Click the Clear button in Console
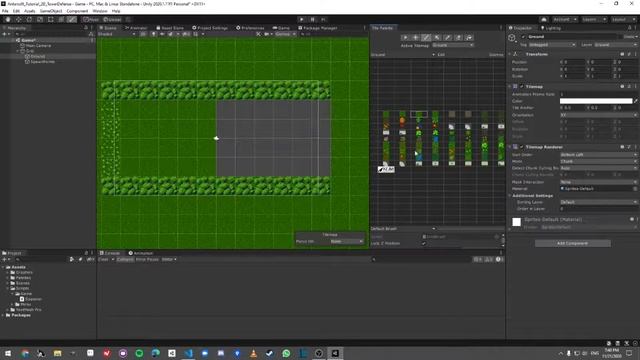The width and height of the screenshot is (640, 360). pos(103,259)
